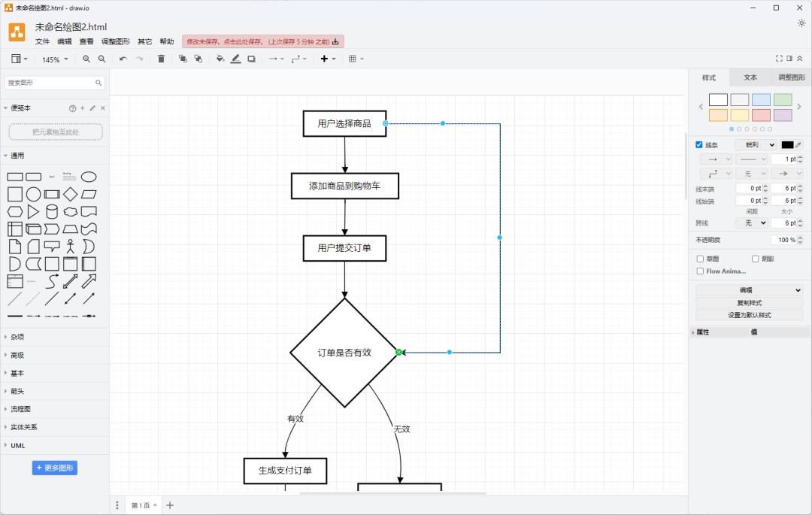812x515 pixels.
Task: Enable the 草图 sketch checkbox
Action: (x=700, y=259)
